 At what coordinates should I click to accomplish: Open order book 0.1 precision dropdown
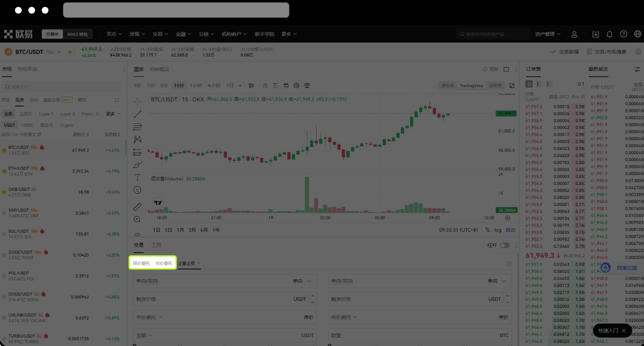pyautogui.click(x=581, y=84)
